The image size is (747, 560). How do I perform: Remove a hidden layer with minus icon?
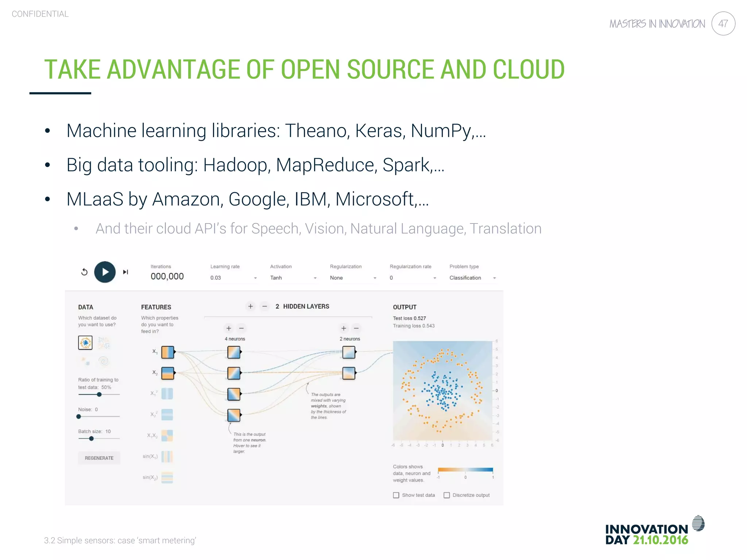pos(265,306)
